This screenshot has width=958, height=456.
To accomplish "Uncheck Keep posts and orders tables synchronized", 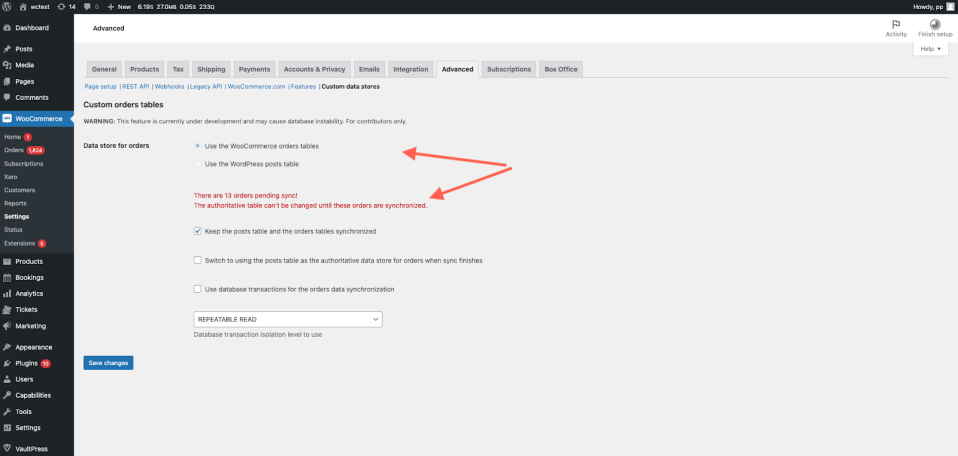I will coord(197,231).
